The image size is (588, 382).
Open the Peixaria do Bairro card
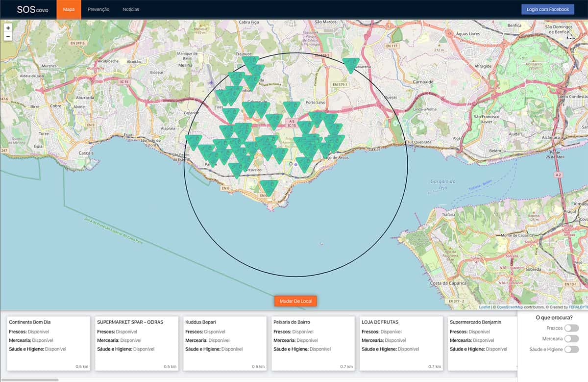tap(313, 343)
